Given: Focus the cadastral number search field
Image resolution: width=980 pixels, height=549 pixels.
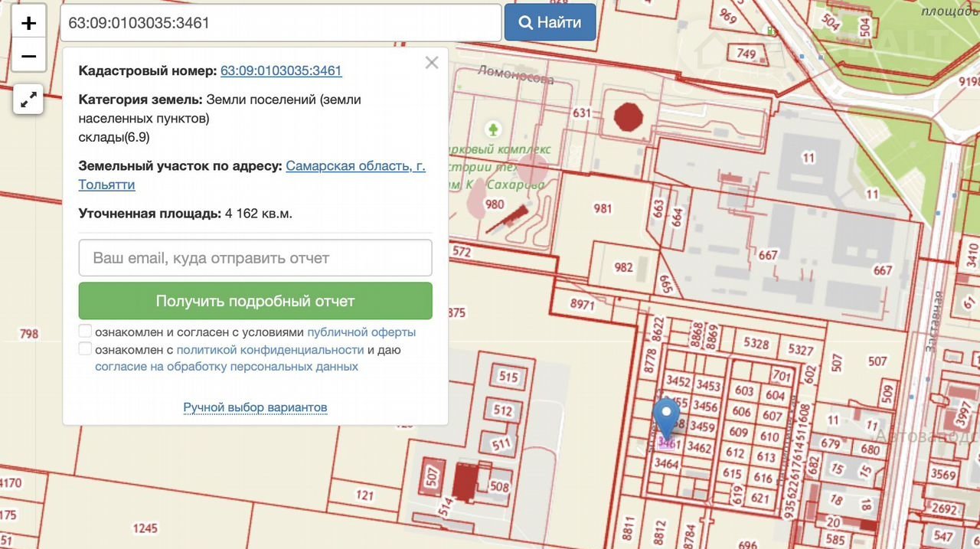Looking at the screenshot, I should [280, 23].
